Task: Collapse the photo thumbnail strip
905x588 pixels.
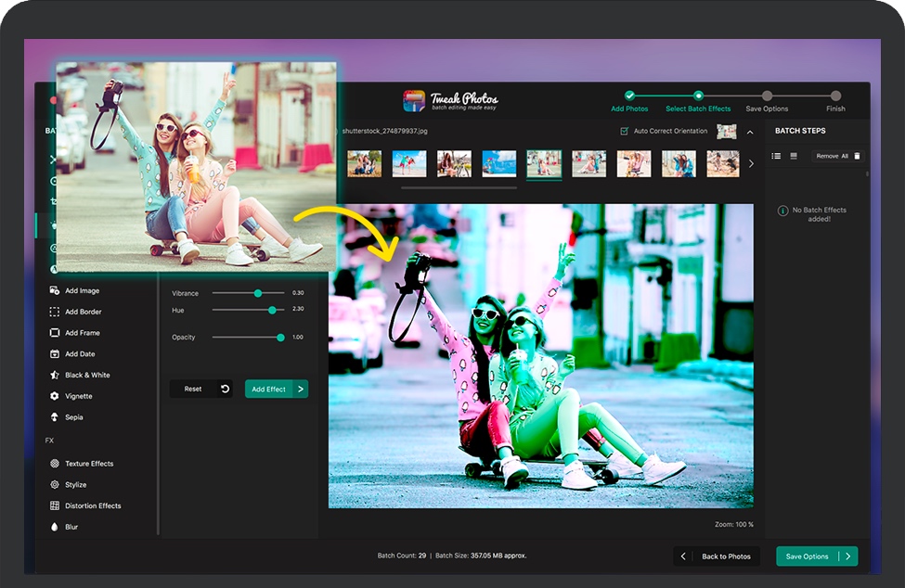Action: tap(750, 132)
